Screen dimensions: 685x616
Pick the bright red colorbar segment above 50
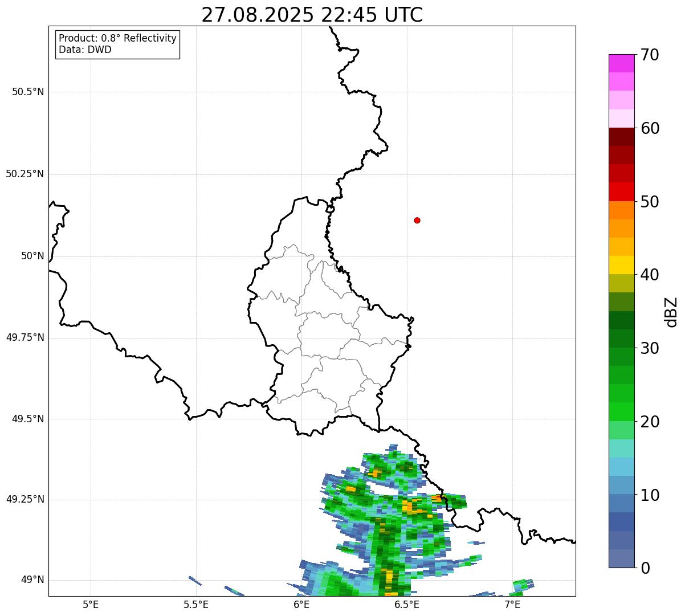click(x=622, y=192)
